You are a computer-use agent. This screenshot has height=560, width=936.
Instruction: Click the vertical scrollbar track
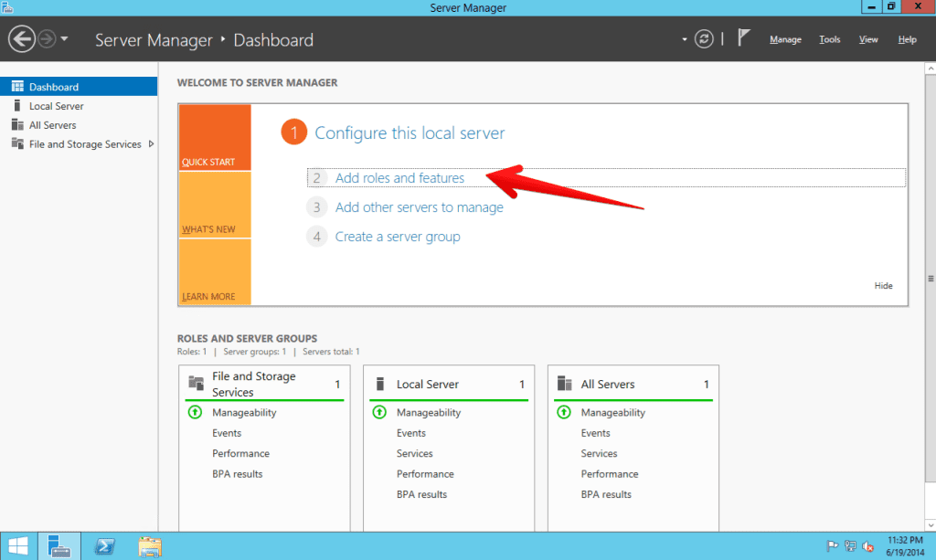click(x=930, y=501)
